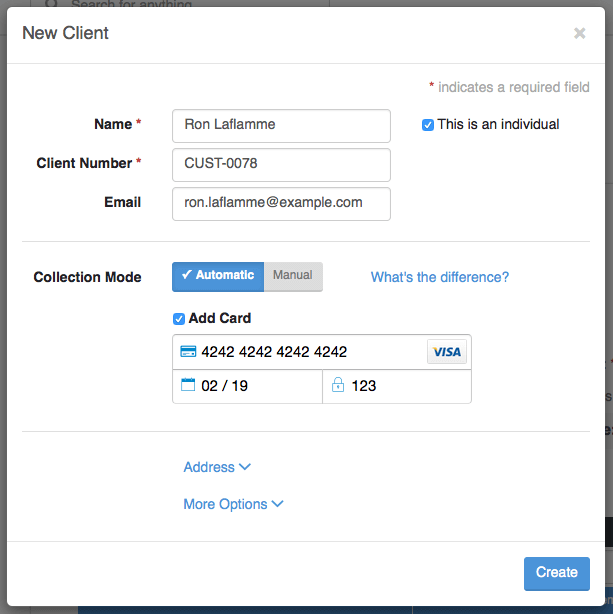Click the VISA card brand logo

point(447,352)
